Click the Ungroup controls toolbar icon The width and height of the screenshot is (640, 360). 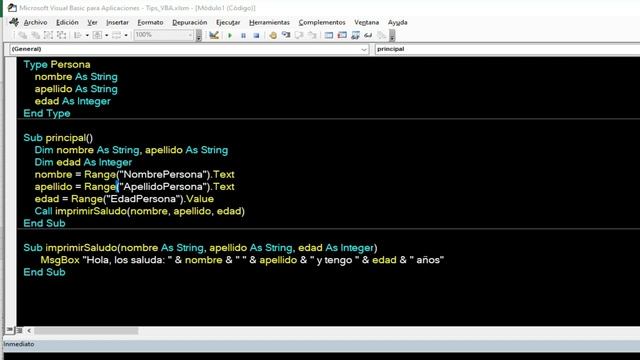[x=61, y=36]
